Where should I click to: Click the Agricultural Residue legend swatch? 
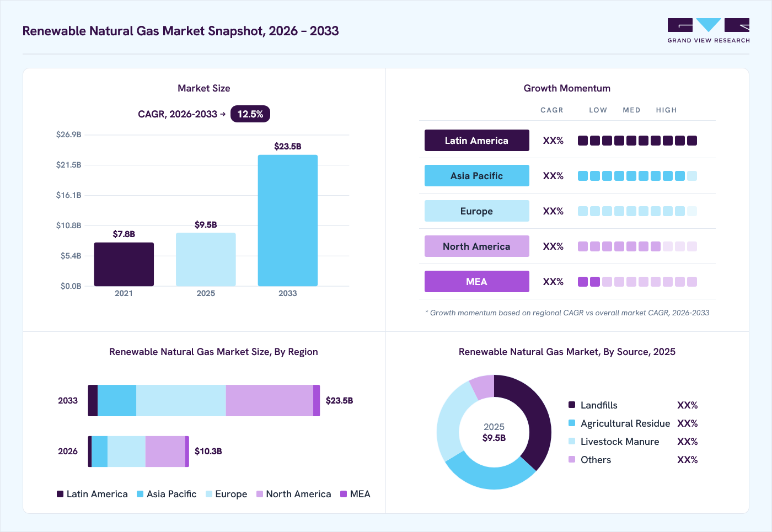coord(572,423)
